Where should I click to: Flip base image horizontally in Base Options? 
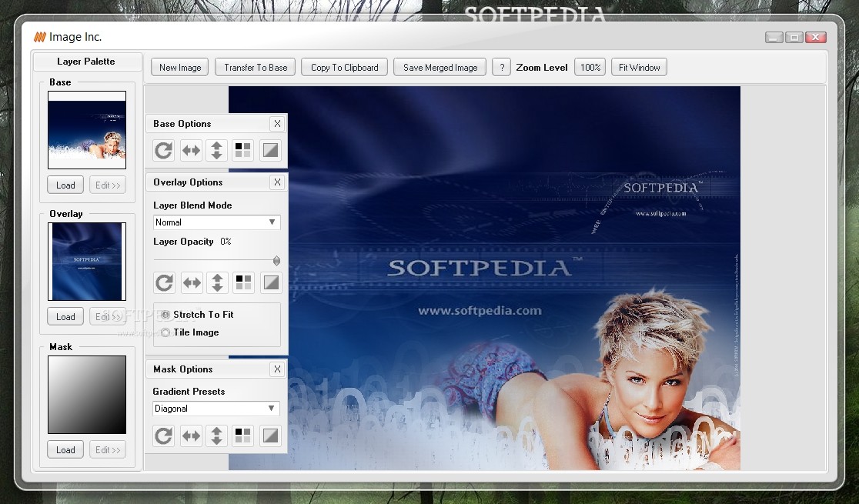click(x=191, y=150)
